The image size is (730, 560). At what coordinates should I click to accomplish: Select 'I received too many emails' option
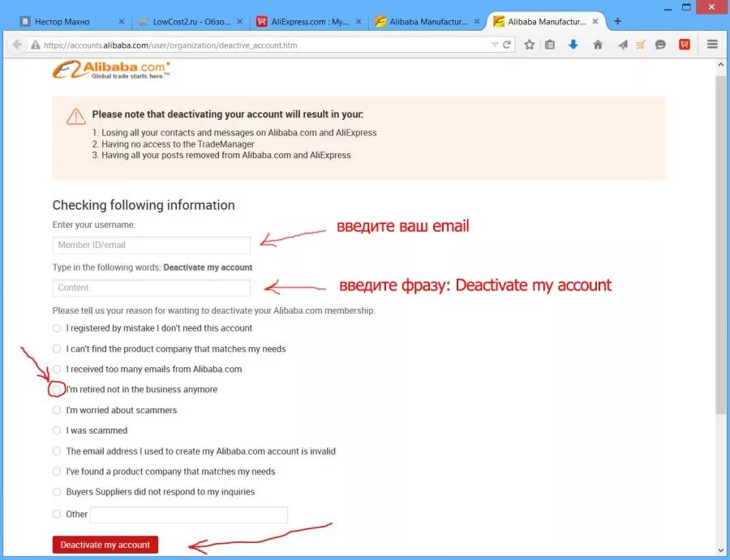tap(57, 370)
